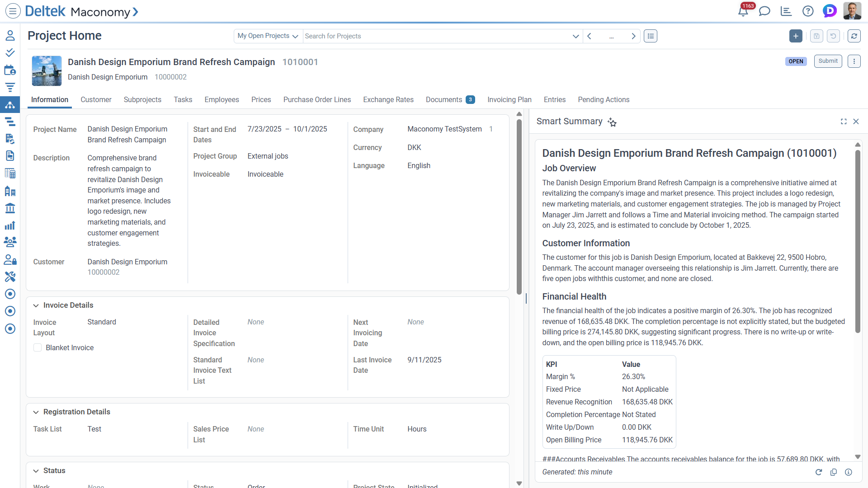Open the reports chart icon in header
The height and width of the screenshot is (488, 868).
786,11
